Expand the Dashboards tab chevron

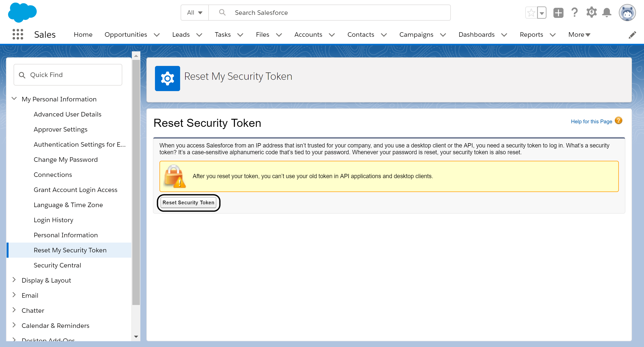[x=504, y=35]
